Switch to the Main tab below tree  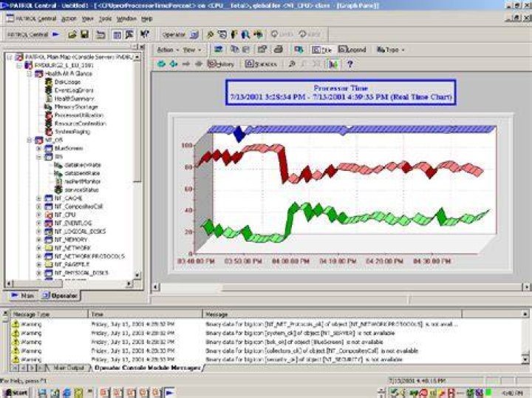(x=22, y=295)
